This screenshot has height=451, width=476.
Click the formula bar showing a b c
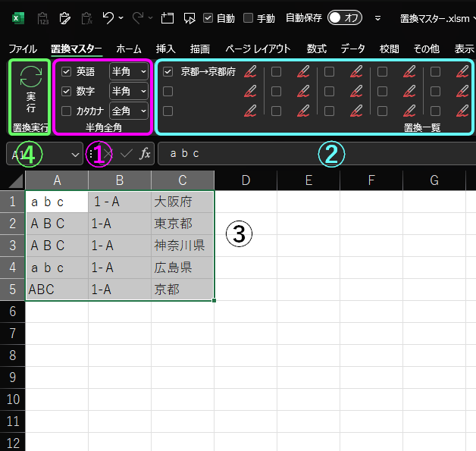(x=317, y=154)
